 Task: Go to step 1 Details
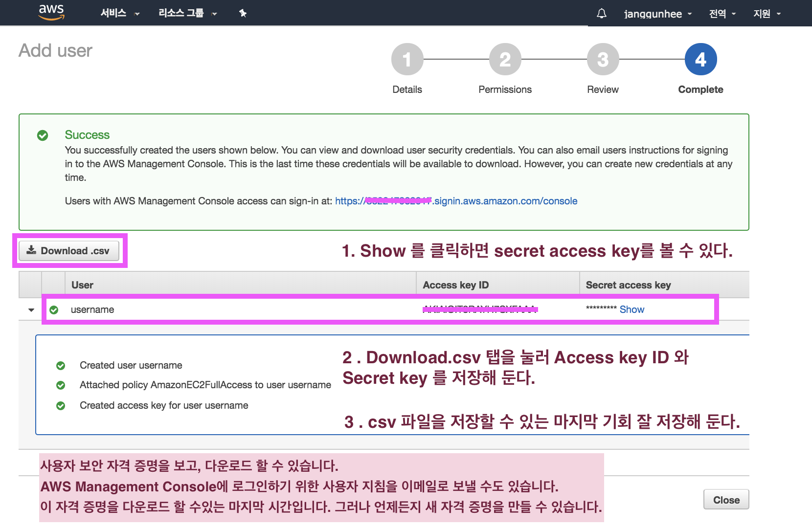[407, 60]
